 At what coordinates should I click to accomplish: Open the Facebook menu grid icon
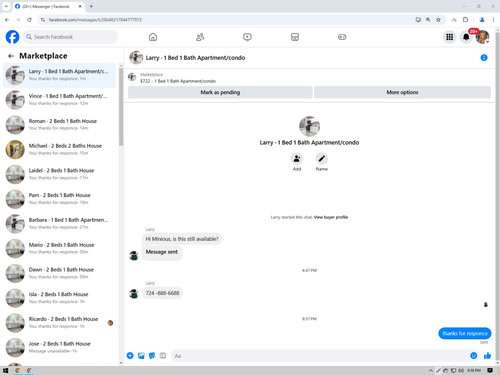[450, 37]
